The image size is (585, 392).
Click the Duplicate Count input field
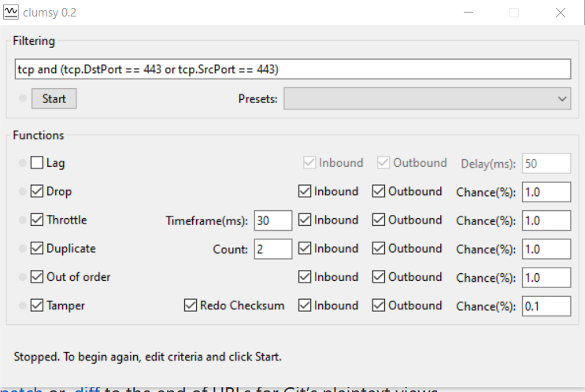[273, 250]
